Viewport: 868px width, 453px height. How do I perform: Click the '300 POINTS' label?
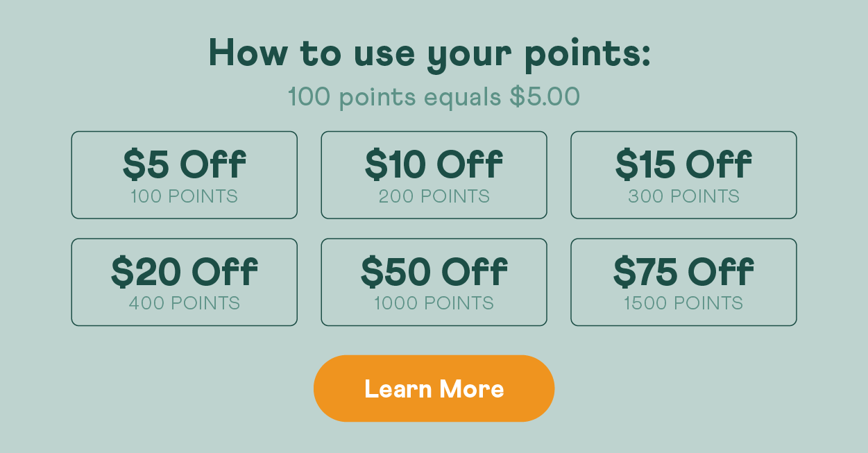[x=683, y=196]
